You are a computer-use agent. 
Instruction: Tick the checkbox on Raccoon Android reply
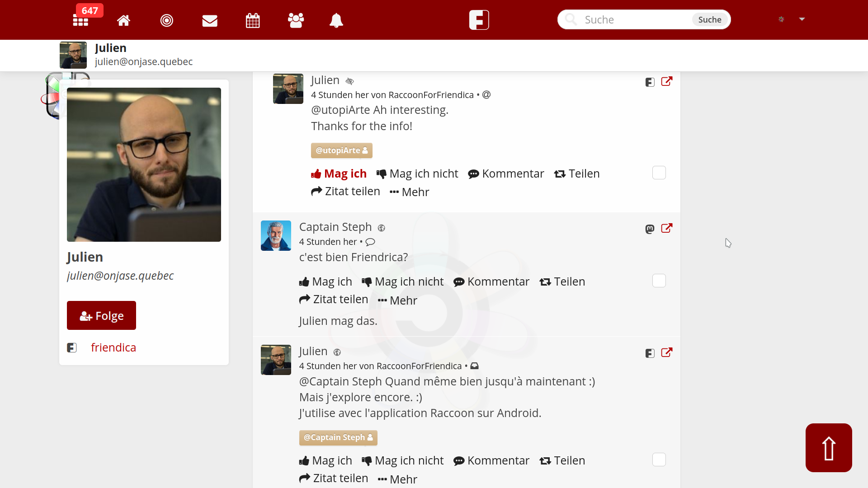click(659, 460)
